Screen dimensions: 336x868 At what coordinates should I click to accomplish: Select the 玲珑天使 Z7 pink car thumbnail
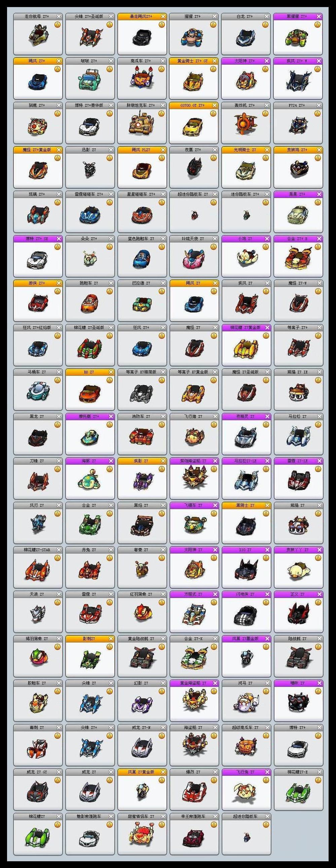click(x=194, y=258)
